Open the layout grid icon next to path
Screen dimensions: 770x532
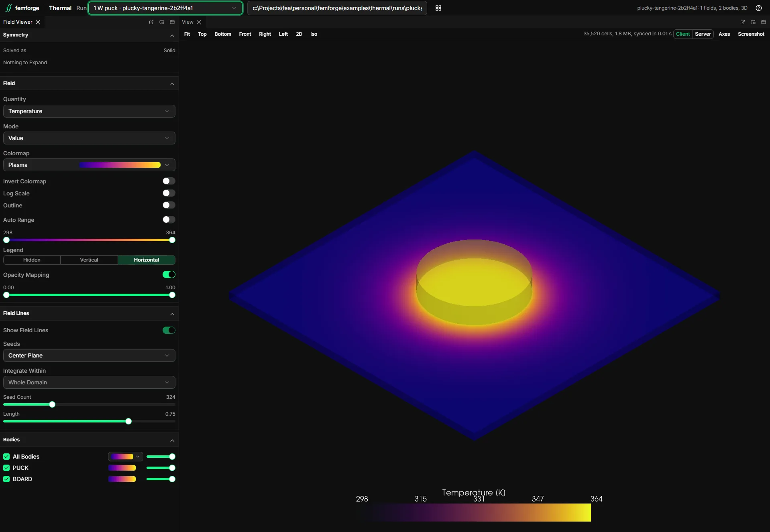(438, 8)
